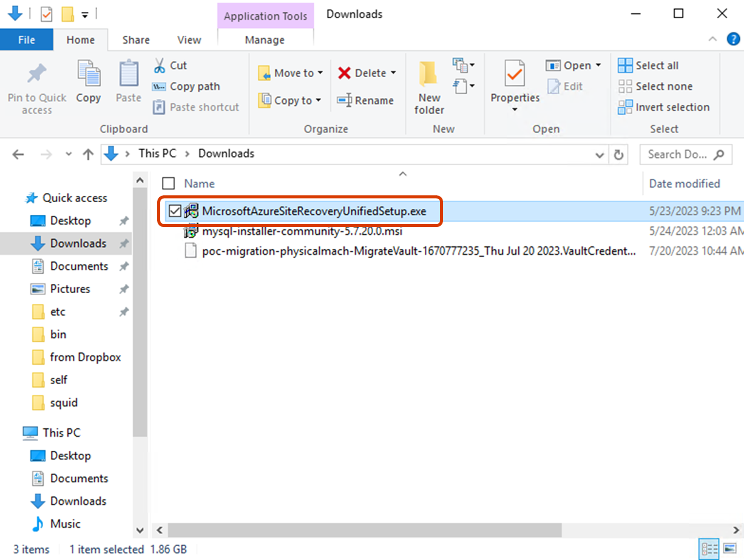Click the Back navigation arrow
Screen dimensions: 744x560
click(x=18, y=154)
